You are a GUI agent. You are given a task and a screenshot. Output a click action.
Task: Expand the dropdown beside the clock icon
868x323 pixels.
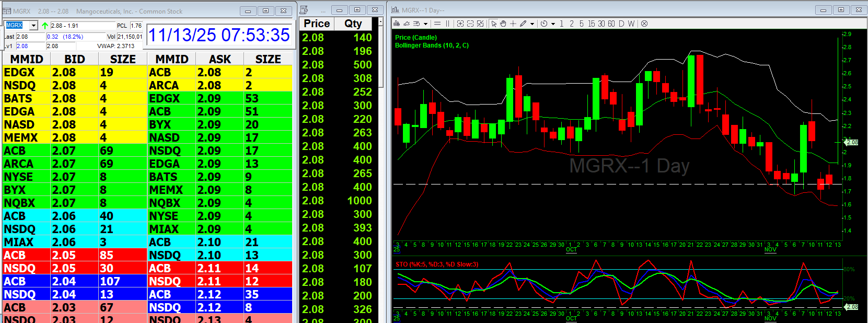tap(553, 24)
